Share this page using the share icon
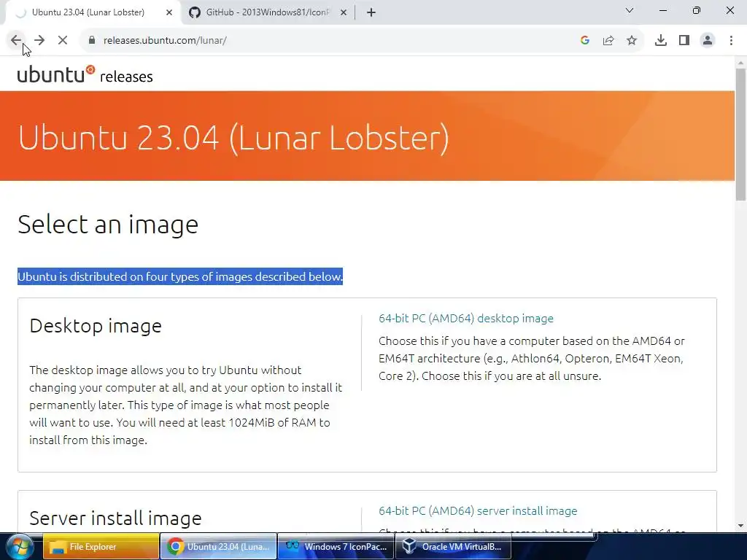Viewport: 747px width, 560px height. (x=608, y=41)
